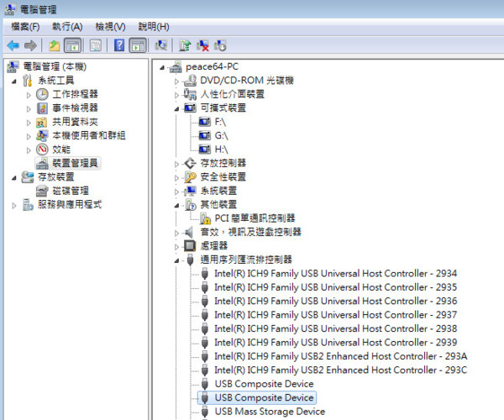Select USB Mass Storage Device entry
The image size is (504, 420).
[x=269, y=412]
